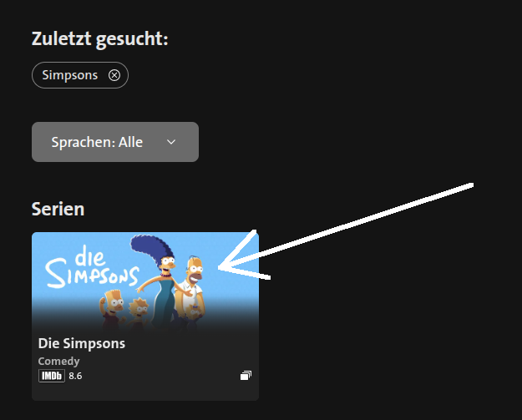This screenshot has width=522, height=420.
Task: Click the IMDb badge icon
Action: pos(51,376)
